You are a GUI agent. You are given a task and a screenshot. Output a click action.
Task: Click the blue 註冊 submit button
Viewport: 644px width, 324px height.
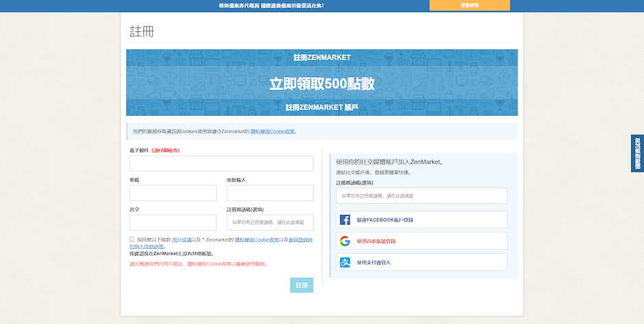click(301, 285)
